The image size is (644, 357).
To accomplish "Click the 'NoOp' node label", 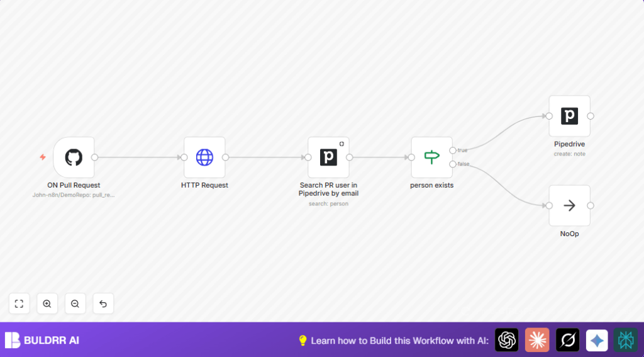I will click(569, 234).
